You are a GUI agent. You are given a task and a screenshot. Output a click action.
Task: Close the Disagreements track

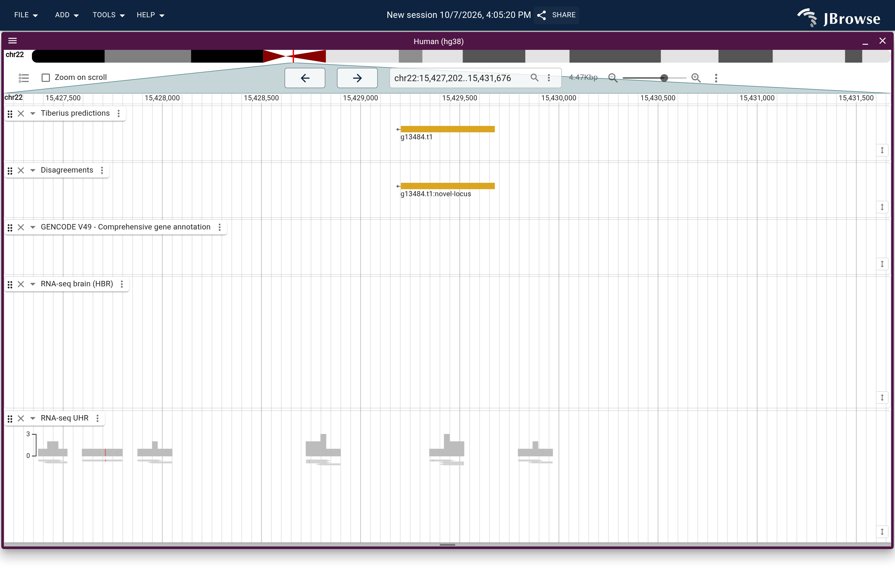pos(21,170)
